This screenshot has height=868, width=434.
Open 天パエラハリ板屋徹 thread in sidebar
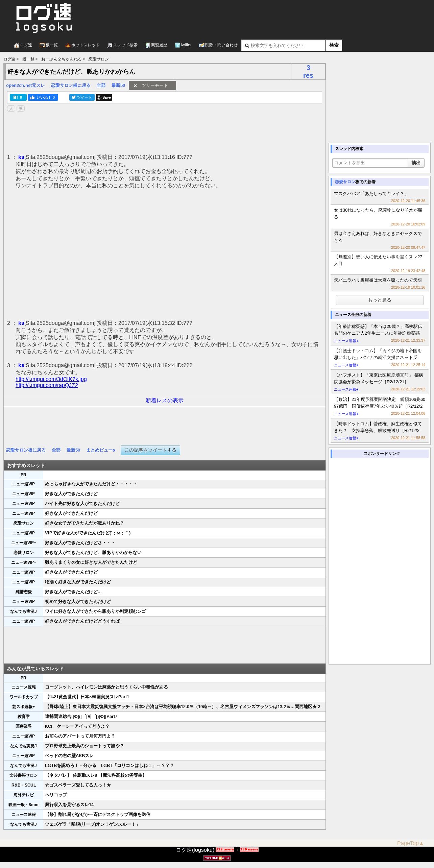(x=378, y=280)
